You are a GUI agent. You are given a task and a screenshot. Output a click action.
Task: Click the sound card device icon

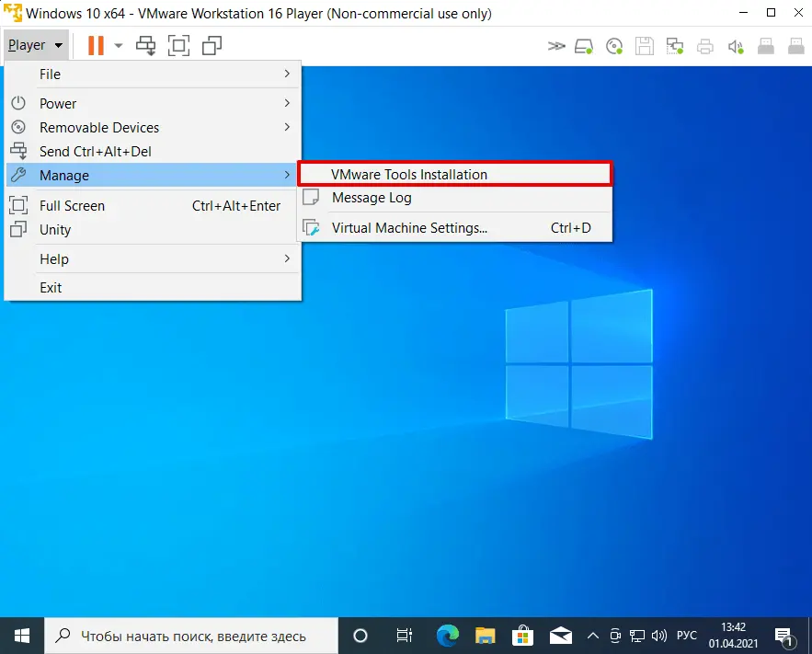tap(736, 47)
